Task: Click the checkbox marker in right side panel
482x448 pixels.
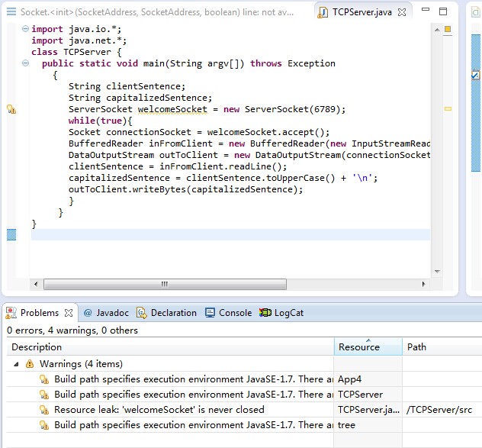Action: (476, 75)
